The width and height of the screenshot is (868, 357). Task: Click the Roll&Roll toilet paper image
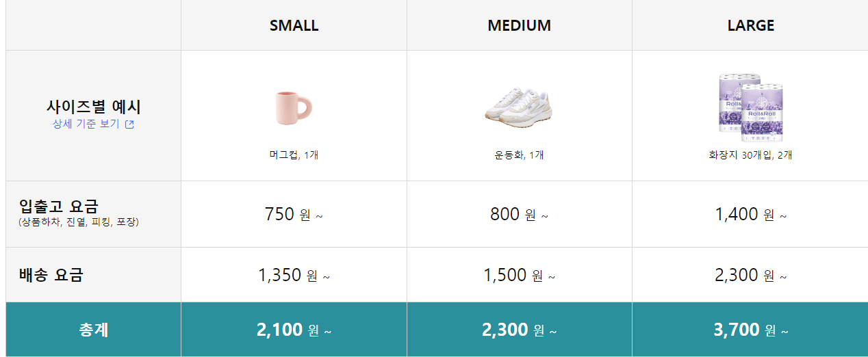coord(750,103)
